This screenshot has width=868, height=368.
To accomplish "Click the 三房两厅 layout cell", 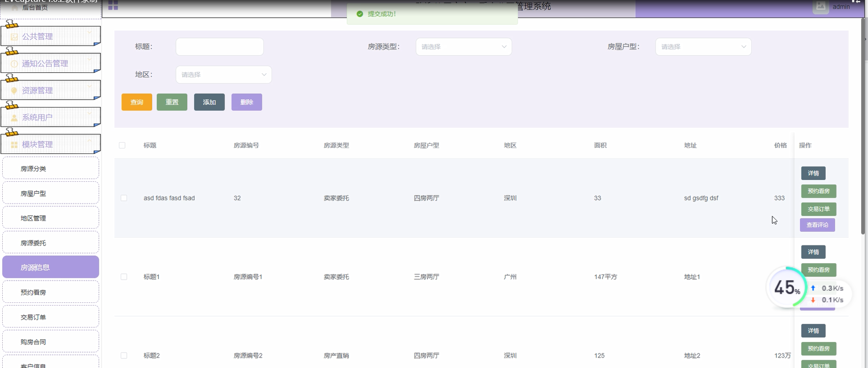I will click(x=426, y=277).
